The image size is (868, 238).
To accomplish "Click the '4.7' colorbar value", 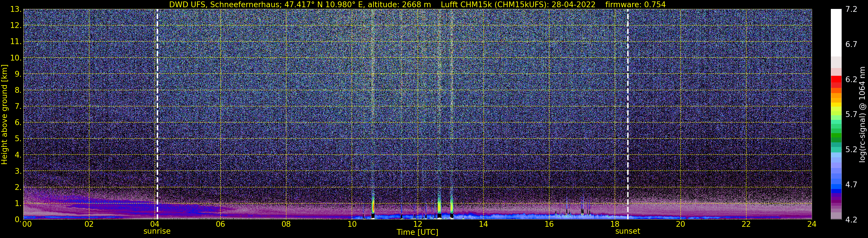I will tap(851, 185).
